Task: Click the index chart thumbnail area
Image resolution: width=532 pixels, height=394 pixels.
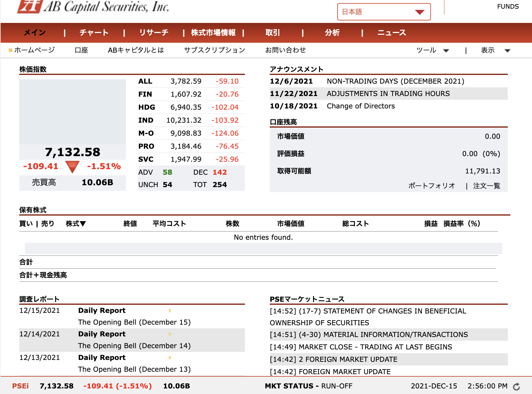Action: click(73, 112)
